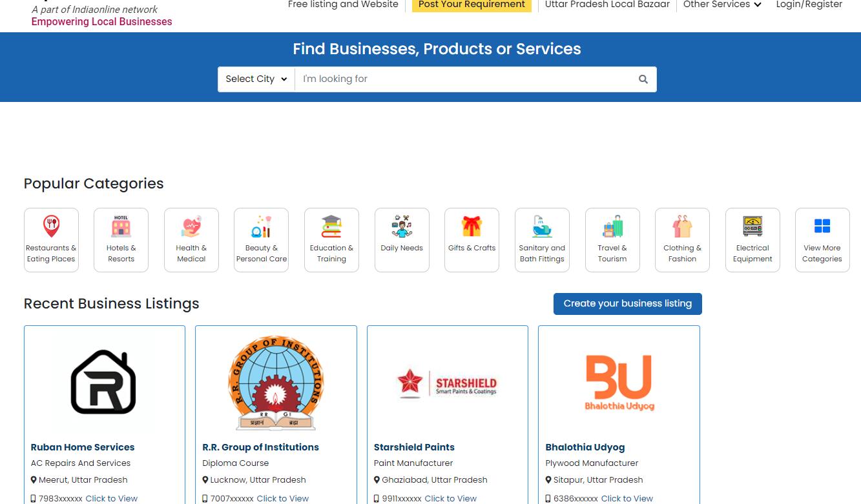Click the search magnifier icon
The image size is (861, 504).
click(x=643, y=79)
